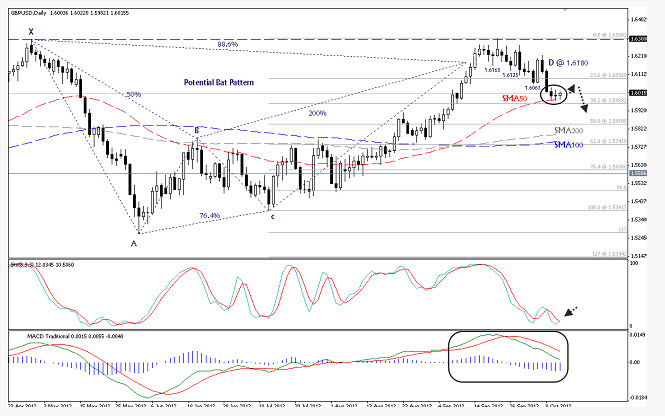Click the -0.0184 value on MACD axis
Image resolution: width=665 pixels, height=416 pixels.
point(638,398)
